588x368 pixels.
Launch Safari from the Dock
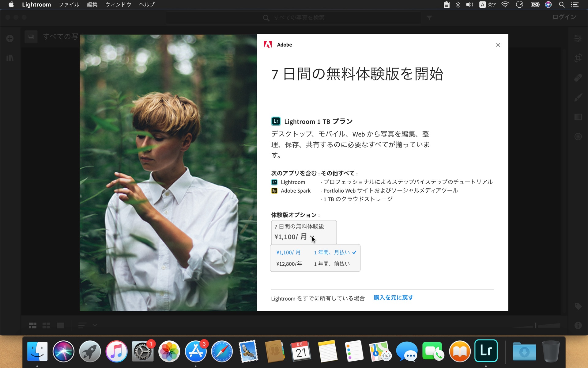coord(222,351)
